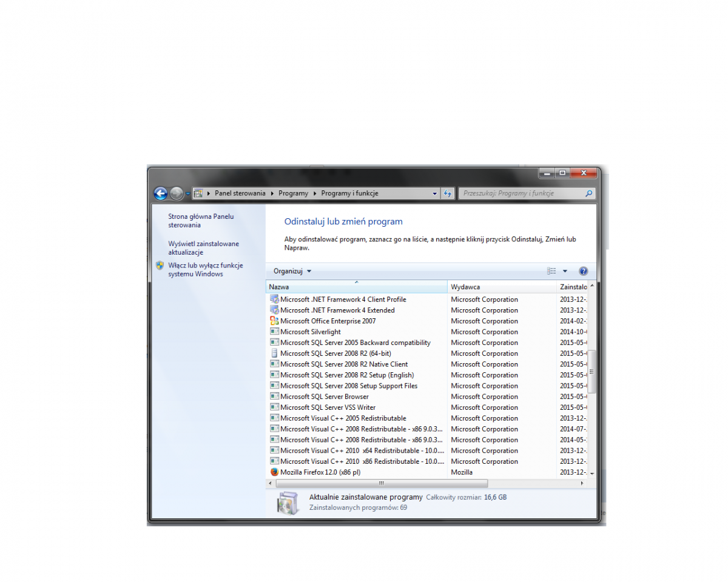The image size is (728, 582).
Task: Click the SQL Server 2008 R2 (64-bit) icon
Action: click(274, 353)
